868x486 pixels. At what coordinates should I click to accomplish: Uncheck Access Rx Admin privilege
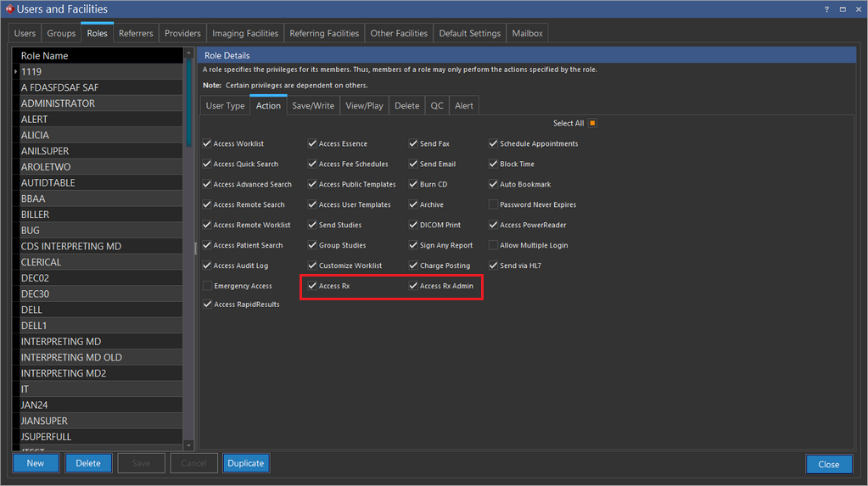click(413, 287)
